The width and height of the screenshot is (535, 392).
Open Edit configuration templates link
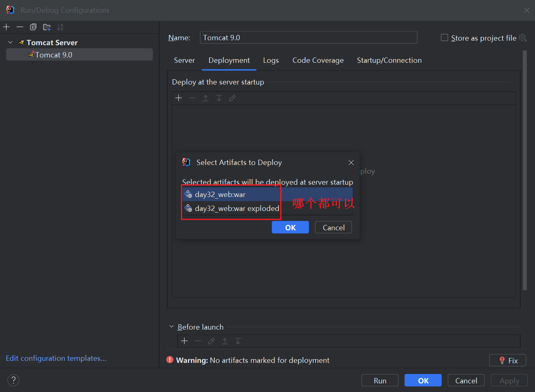pyautogui.click(x=56, y=358)
